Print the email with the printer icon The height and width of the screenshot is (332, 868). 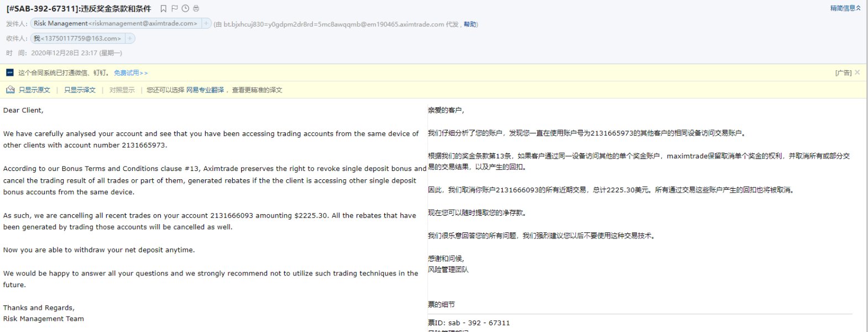pos(196,8)
